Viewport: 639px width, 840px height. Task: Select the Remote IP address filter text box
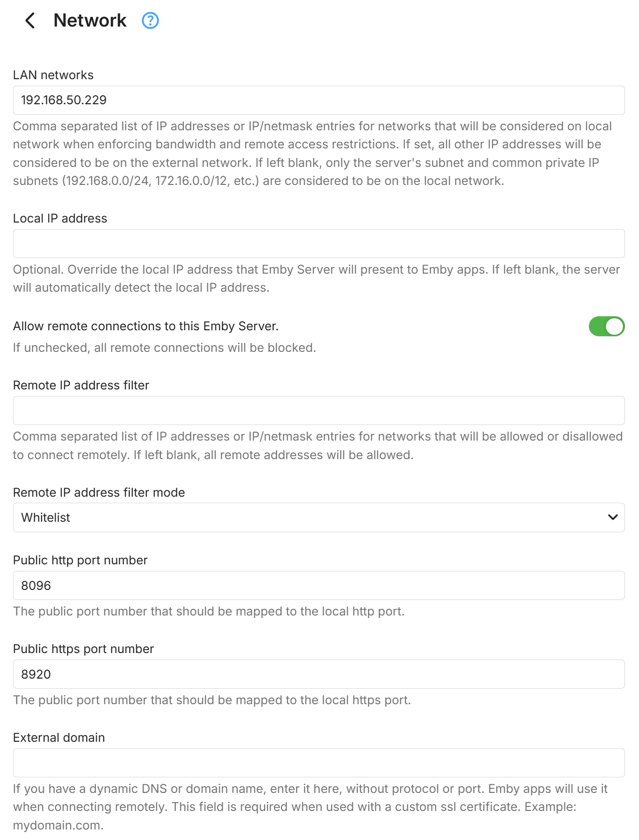[318, 410]
